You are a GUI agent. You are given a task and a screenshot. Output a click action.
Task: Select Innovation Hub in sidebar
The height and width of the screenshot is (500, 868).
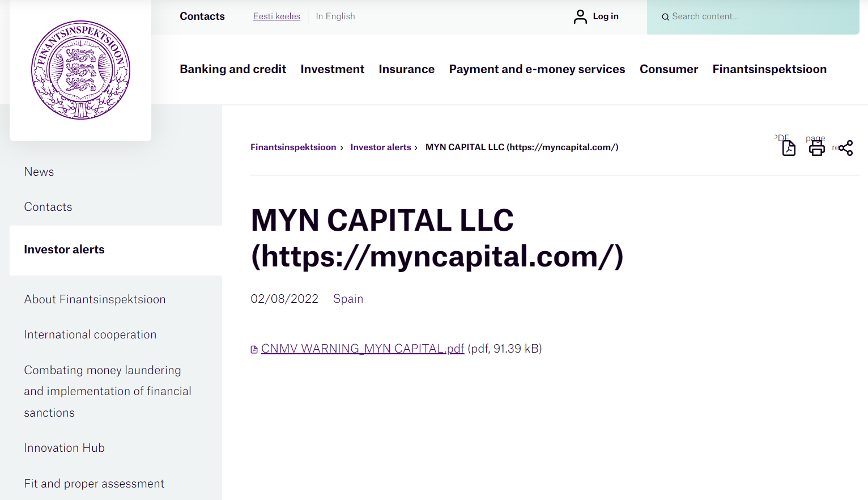click(x=64, y=448)
